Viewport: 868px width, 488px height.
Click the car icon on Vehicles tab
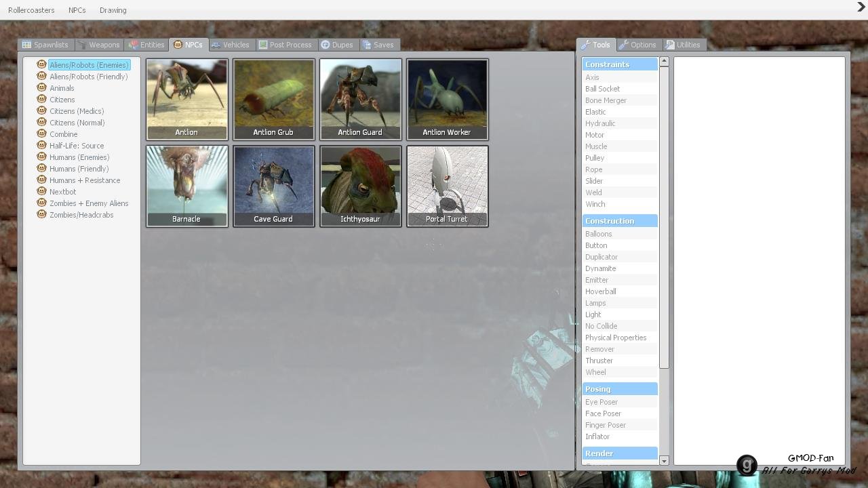pos(216,45)
